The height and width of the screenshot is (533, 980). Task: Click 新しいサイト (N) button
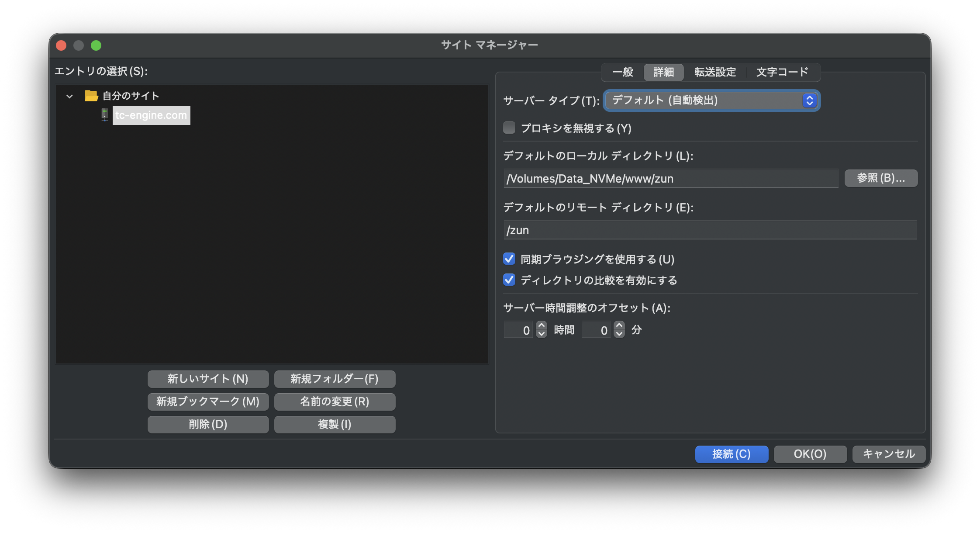click(208, 379)
